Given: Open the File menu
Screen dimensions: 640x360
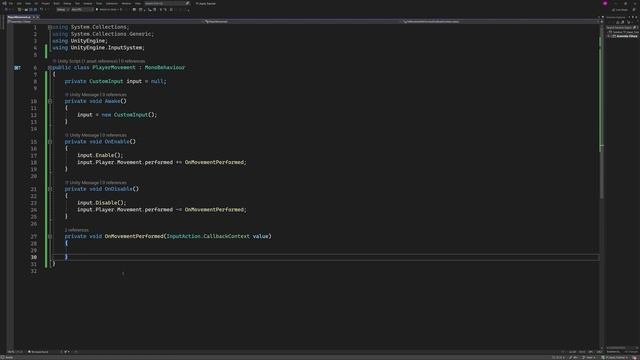Looking at the screenshot, I should (x=11, y=3).
